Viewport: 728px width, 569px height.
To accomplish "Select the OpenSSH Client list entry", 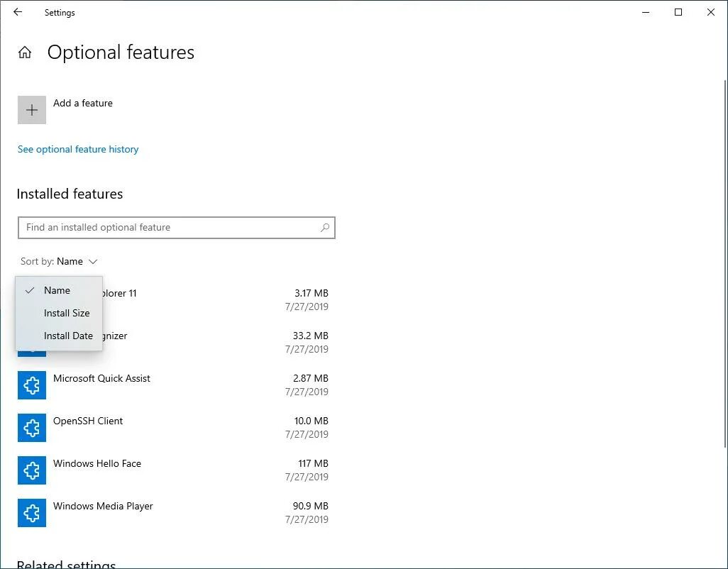I will tap(88, 421).
